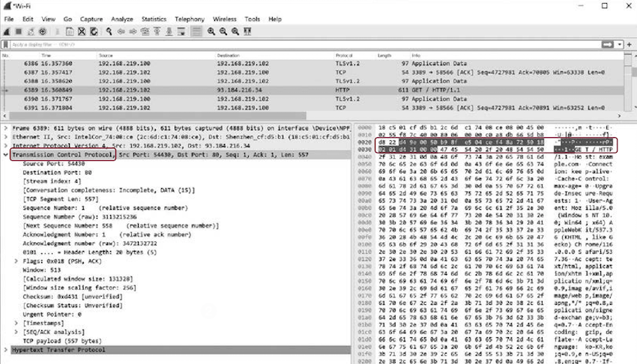Viewport: 637px width, 364px height.
Task: Jump to last packet icon
Action: point(169,31)
